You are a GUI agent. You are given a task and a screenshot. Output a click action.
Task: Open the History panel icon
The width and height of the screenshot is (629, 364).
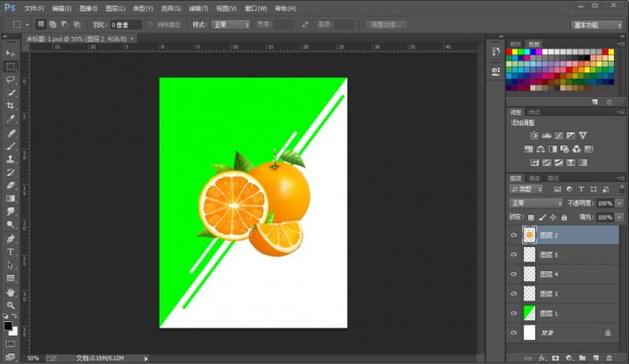496,52
